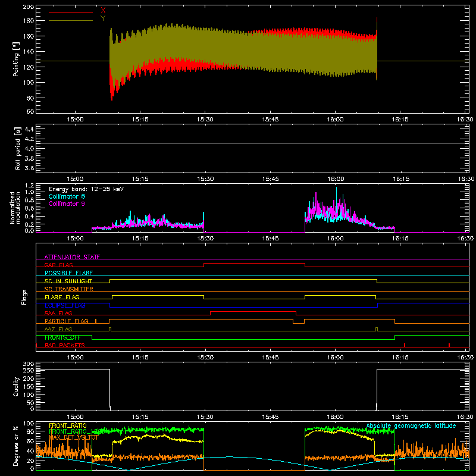Click the Roll period axis title
Screen dimensions: 476x476
[x=17, y=148]
